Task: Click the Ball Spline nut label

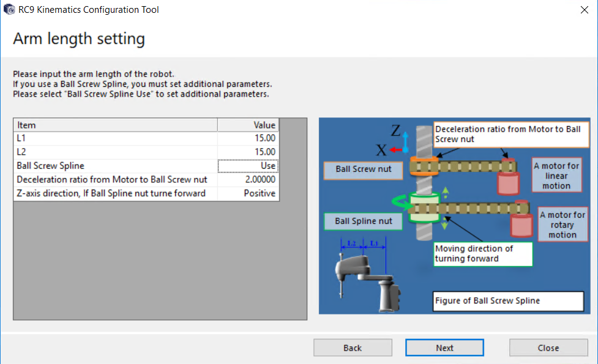Action: pyautogui.click(x=363, y=221)
